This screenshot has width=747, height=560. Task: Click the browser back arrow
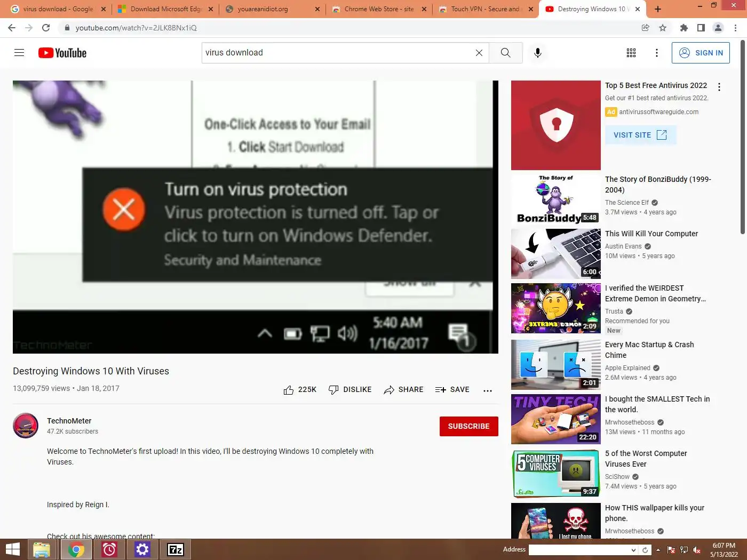click(12, 28)
